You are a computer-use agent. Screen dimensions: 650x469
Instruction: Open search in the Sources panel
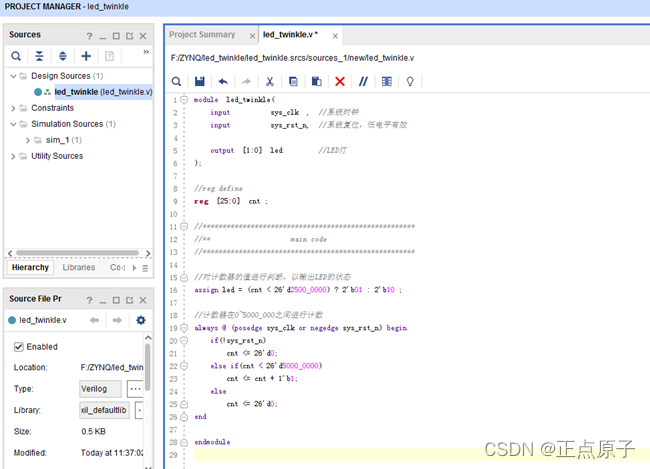pos(16,56)
